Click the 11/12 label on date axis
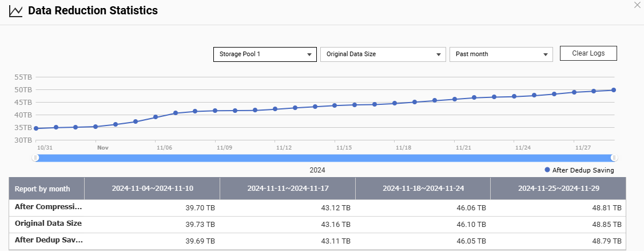The image size is (644, 251). [x=284, y=147]
